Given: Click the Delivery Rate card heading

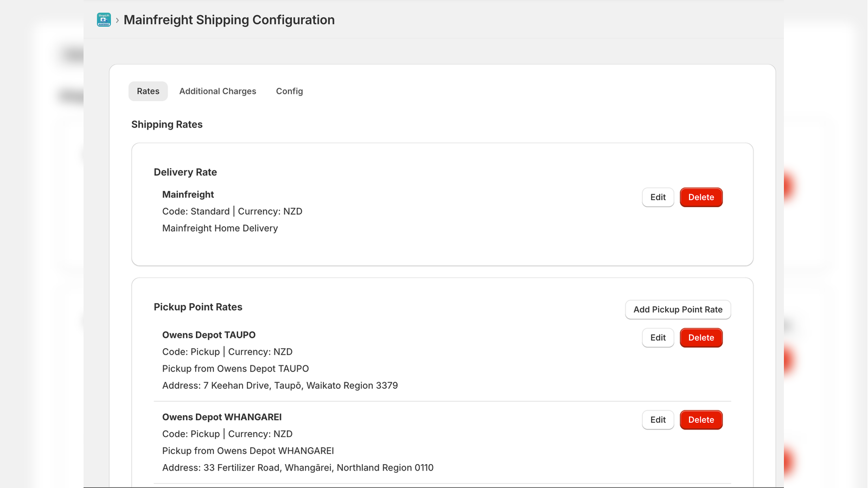Looking at the screenshot, I should pos(185,172).
